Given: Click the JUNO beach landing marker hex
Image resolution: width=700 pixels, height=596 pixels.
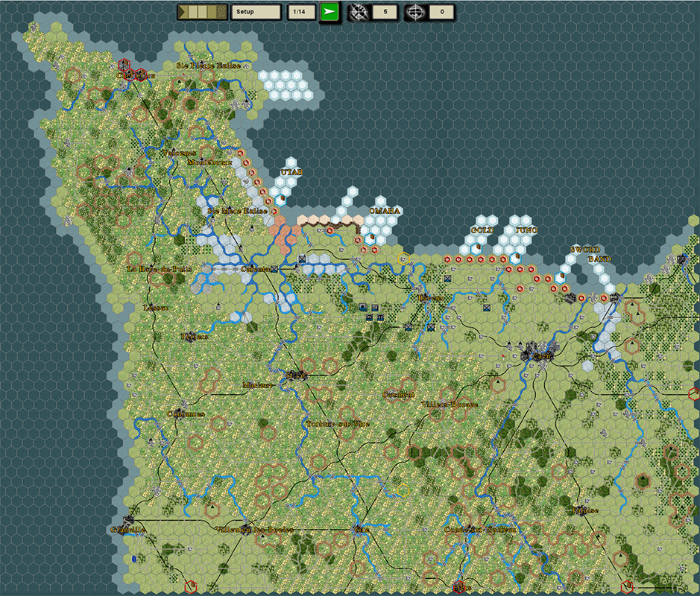Looking at the screenshot, I should point(514,259).
